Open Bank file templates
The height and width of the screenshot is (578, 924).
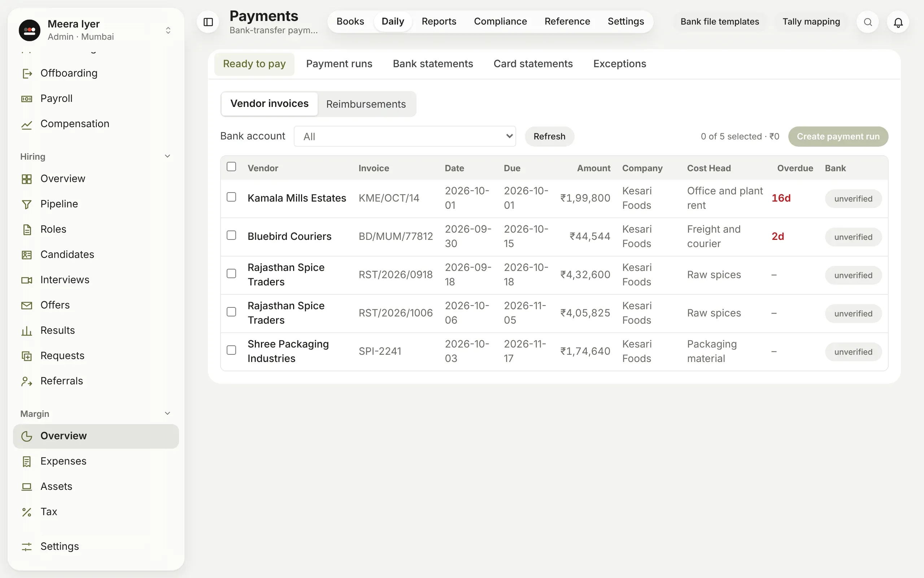(720, 22)
